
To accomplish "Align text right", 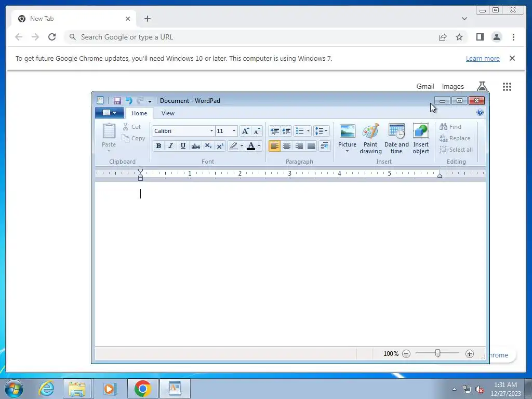I will (x=299, y=146).
